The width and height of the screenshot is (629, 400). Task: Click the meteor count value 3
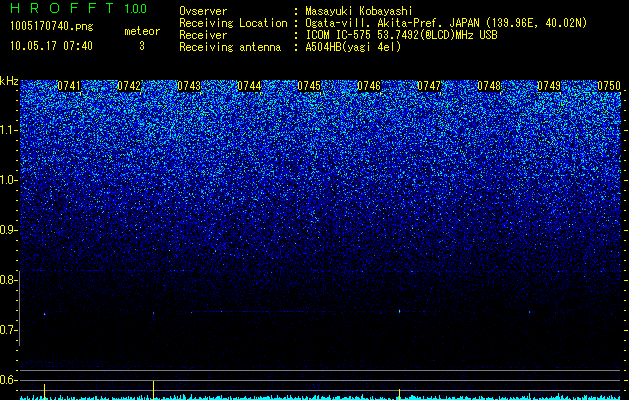coord(142,46)
